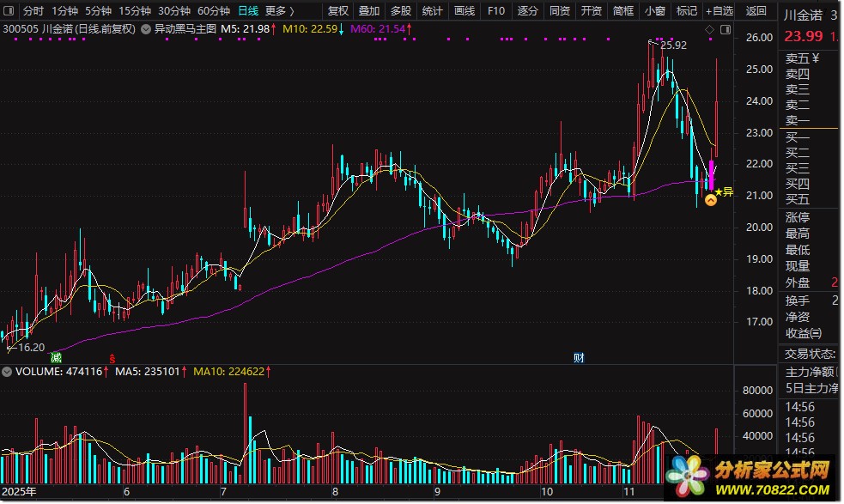This screenshot has width=844, height=504.
Task: Select the 1分钟 period tab
Action: (x=64, y=11)
